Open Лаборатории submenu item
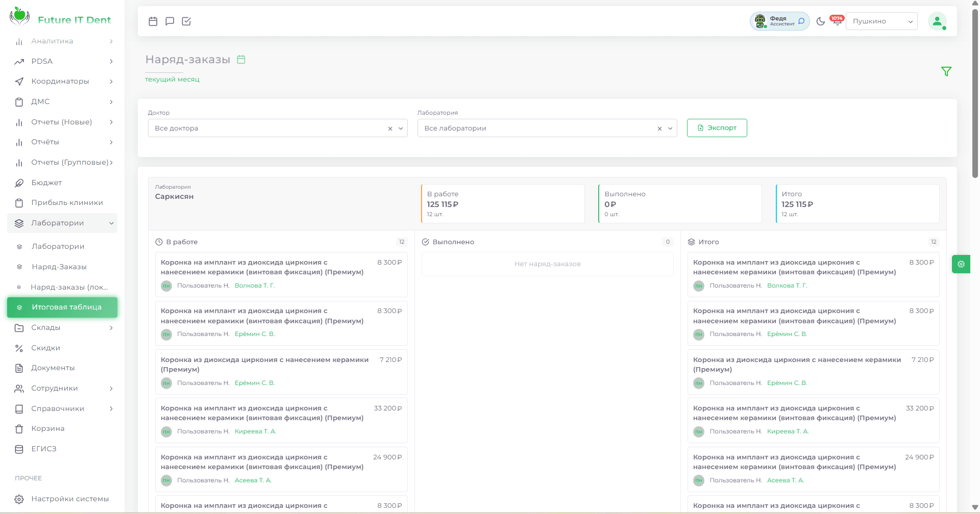This screenshot has height=514, width=980. (62, 247)
